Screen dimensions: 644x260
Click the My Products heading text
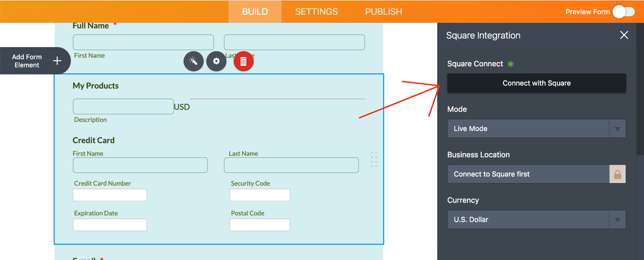click(95, 86)
